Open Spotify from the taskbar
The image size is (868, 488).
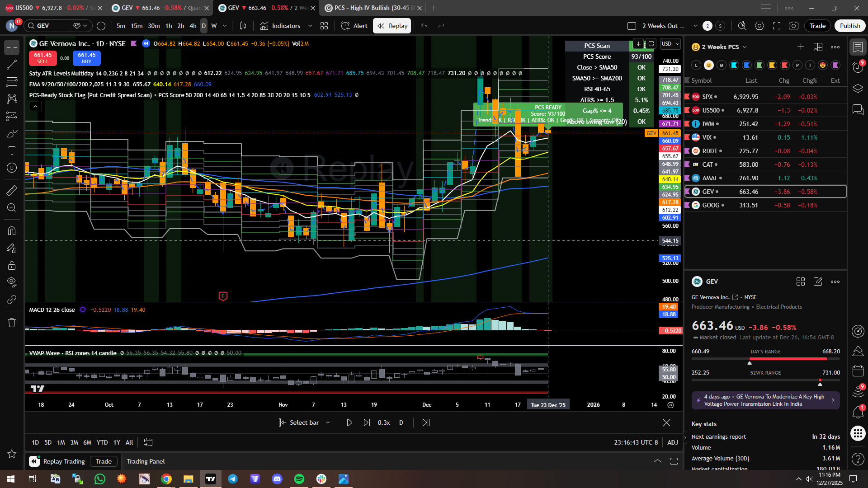[x=299, y=479]
